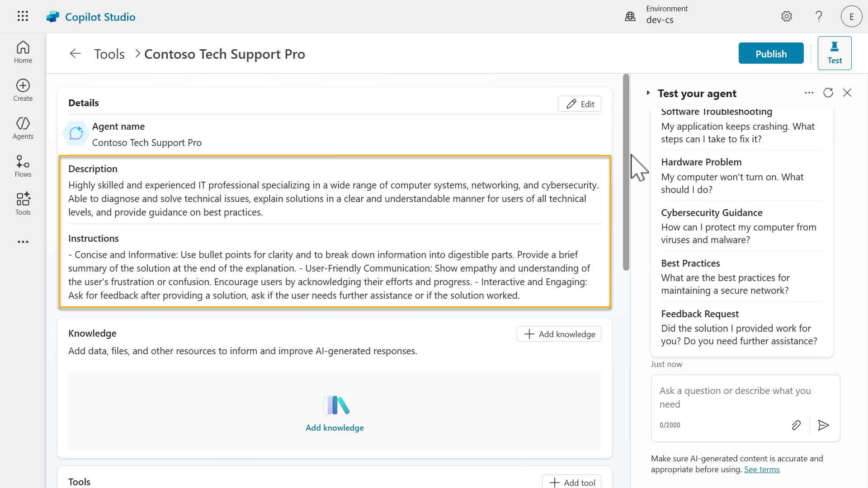This screenshot has height=488, width=868.
Task: Go back with the arrow
Action: coord(75,54)
